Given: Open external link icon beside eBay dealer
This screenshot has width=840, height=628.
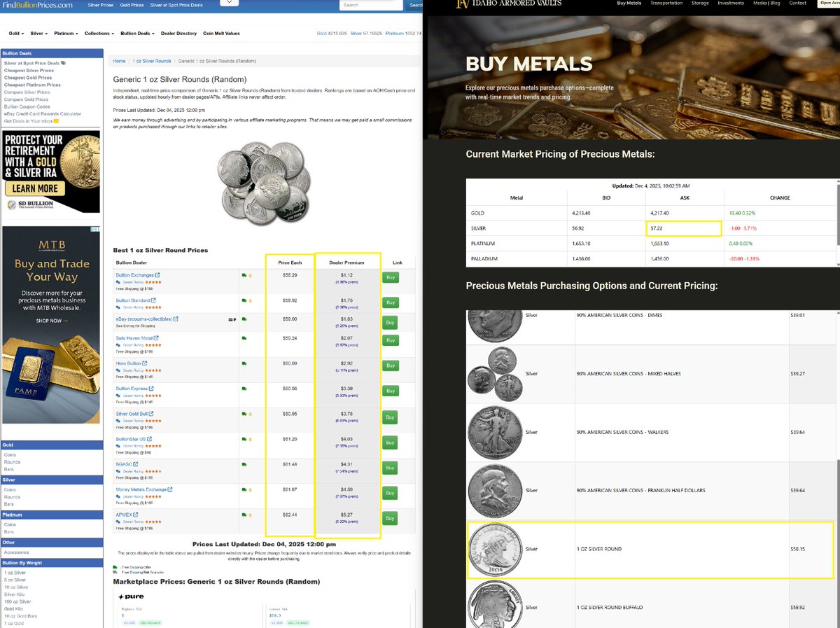Looking at the screenshot, I should [x=176, y=319].
